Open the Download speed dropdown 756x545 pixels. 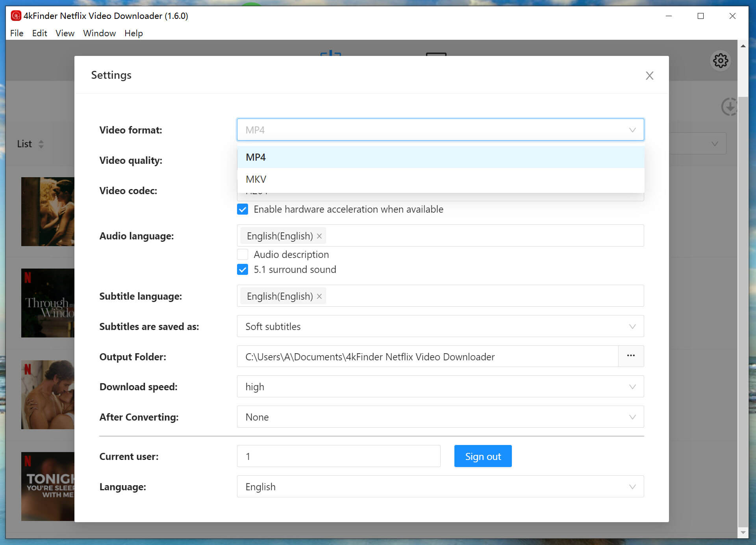(x=440, y=386)
